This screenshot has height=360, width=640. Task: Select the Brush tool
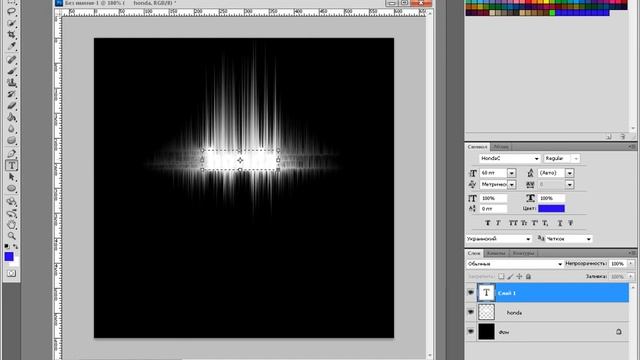click(x=11, y=71)
